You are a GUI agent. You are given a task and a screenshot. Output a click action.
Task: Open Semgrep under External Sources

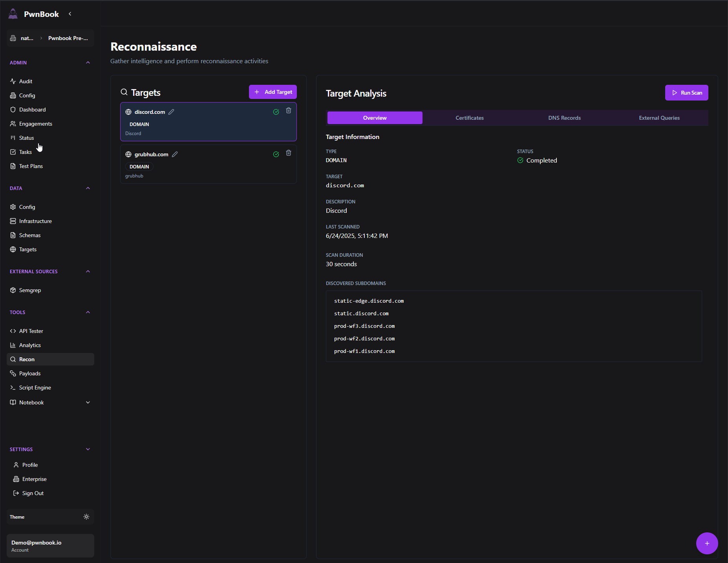pos(50,290)
